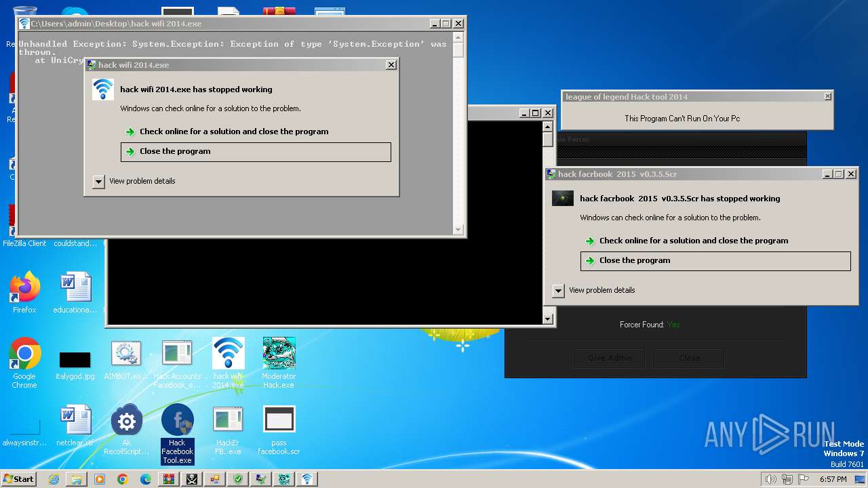Screen dimensions: 868x488
Task: Open Firefox desktop shortcut
Action: point(24,293)
